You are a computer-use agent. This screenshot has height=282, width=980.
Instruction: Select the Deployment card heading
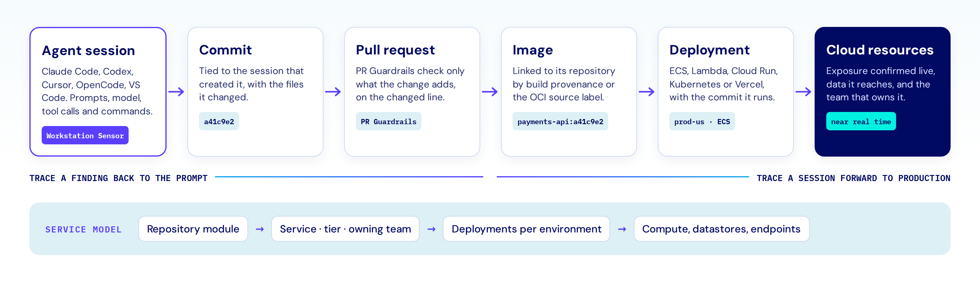[x=710, y=50]
